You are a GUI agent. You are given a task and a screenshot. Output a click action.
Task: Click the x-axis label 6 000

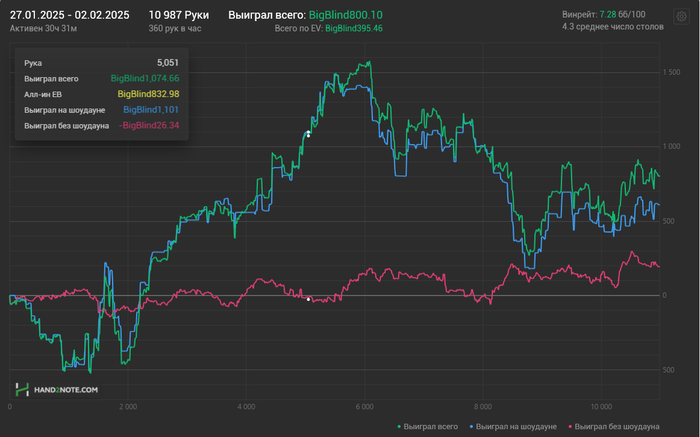[x=364, y=407]
